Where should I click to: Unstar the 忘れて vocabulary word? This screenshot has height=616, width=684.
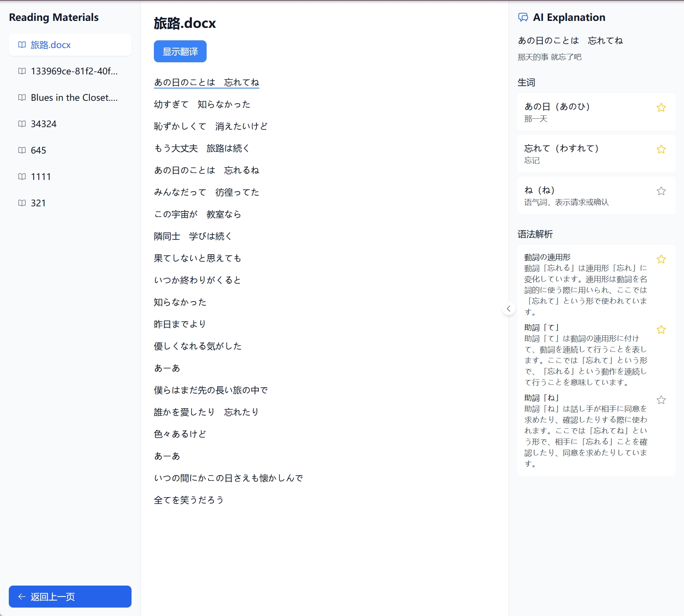tap(661, 150)
